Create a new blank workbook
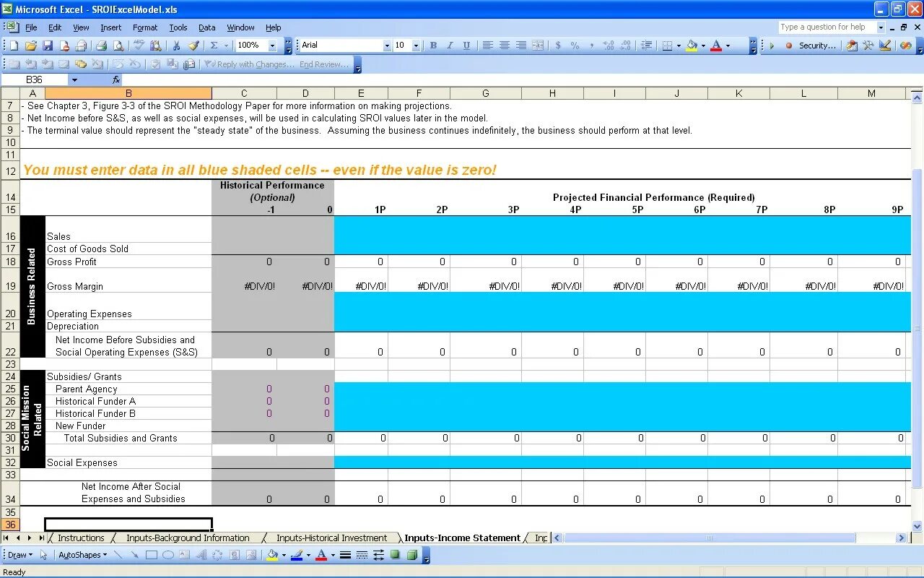924x578 pixels. (14, 46)
